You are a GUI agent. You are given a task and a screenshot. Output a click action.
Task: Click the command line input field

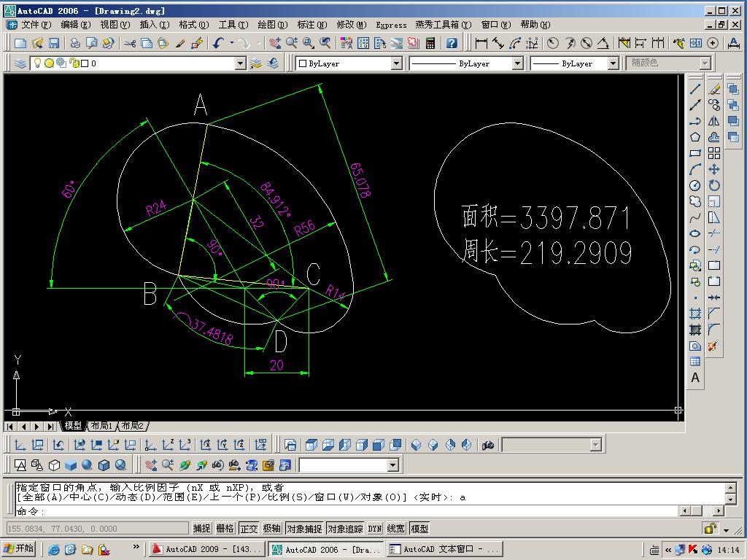[346, 511]
